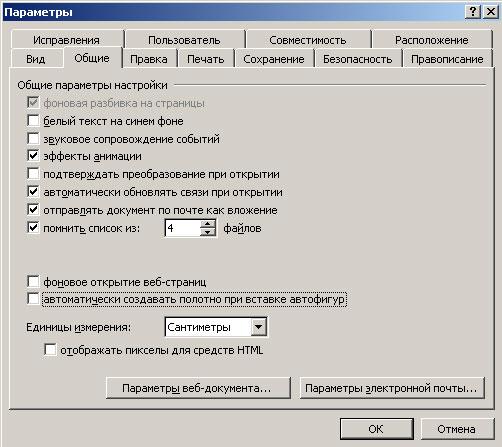This screenshot has width=502, height=447.
Task: Click the Общие параметры настройки heading
Action: (x=92, y=85)
